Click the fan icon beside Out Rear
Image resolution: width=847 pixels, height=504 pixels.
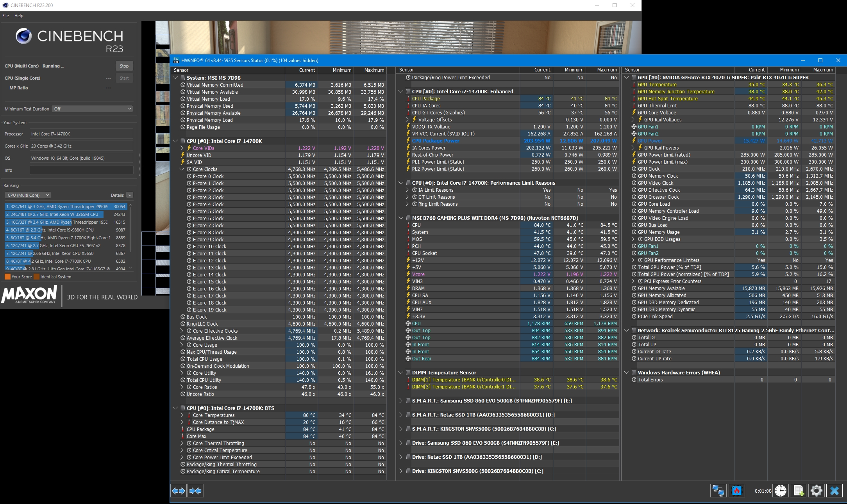pyautogui.click(x=408, y=359)
